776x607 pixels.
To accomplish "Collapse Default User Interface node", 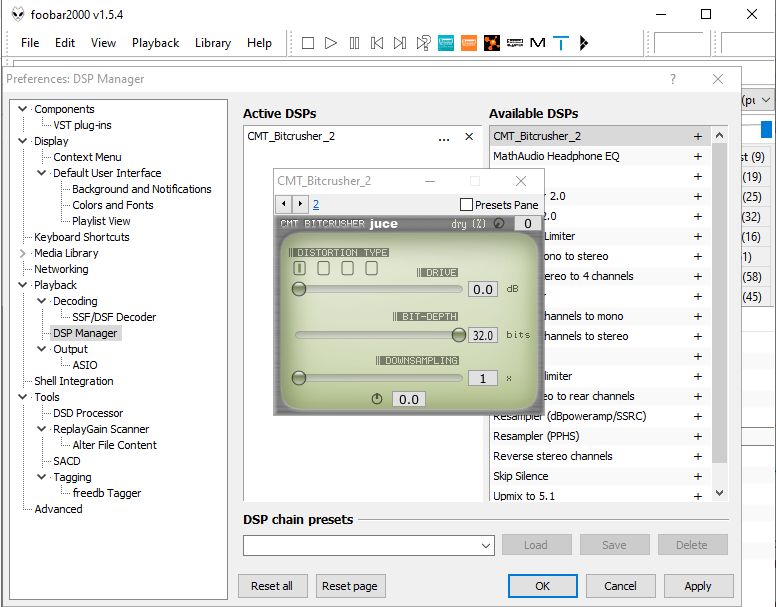I will tap(42, 173).
